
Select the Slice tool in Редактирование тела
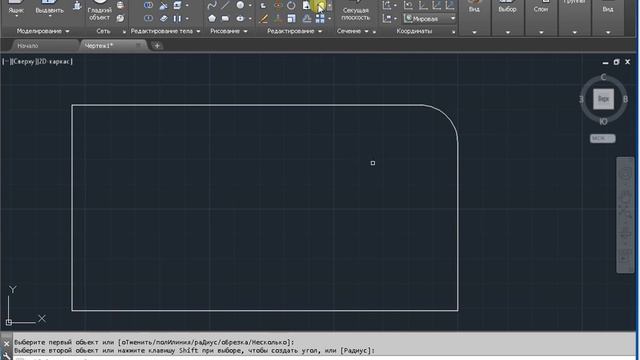[164, 5]
